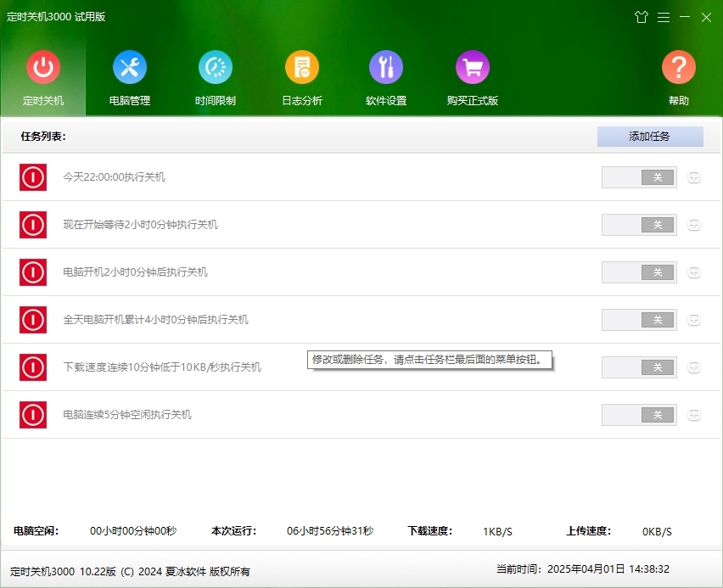Image resolution: width=723 pixels, height=588 pixels.
Task: Switch to 时间限制 tab label
Action: 216,100
